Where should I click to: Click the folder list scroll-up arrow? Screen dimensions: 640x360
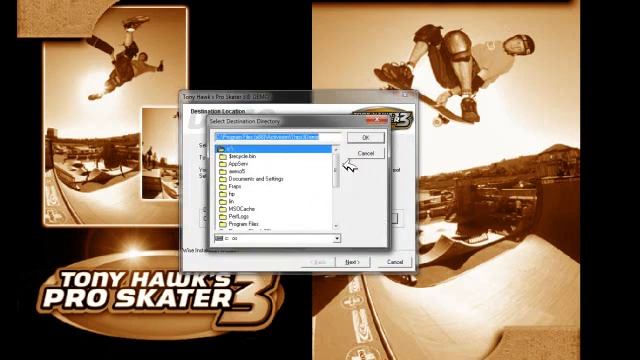point(336,149)
